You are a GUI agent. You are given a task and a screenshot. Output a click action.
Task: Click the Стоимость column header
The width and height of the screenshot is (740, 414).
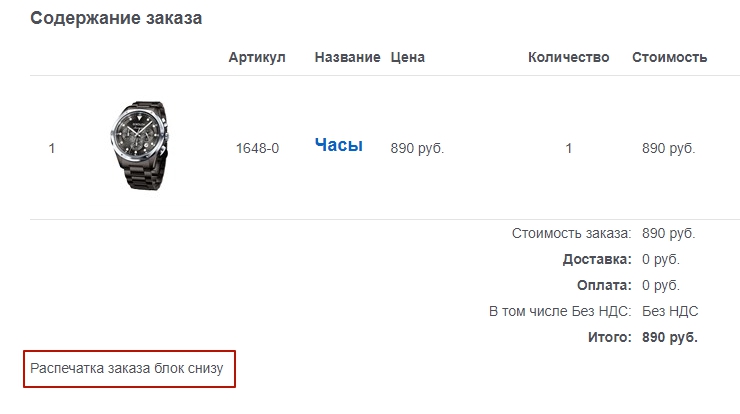coord(670,57)
